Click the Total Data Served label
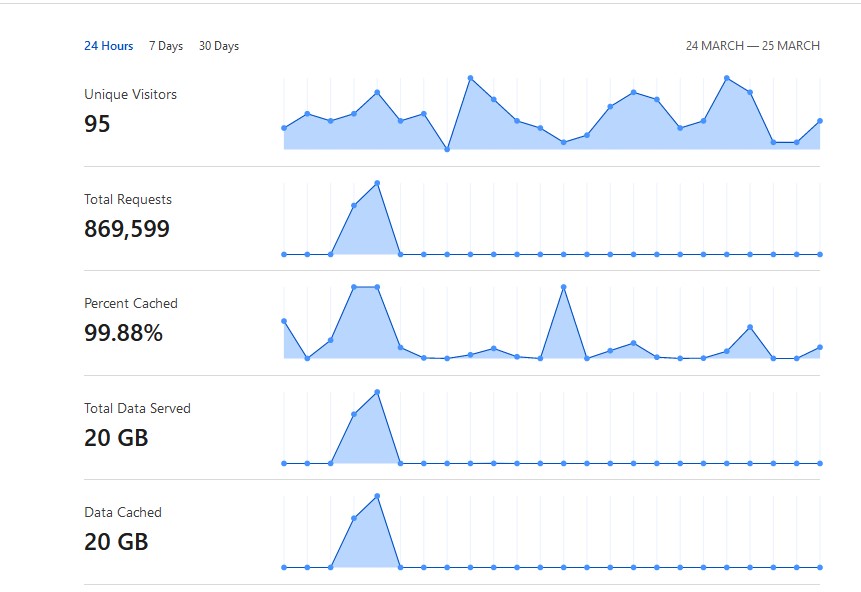The height and width of the screenshot is (592, 861). coord(137,408)
